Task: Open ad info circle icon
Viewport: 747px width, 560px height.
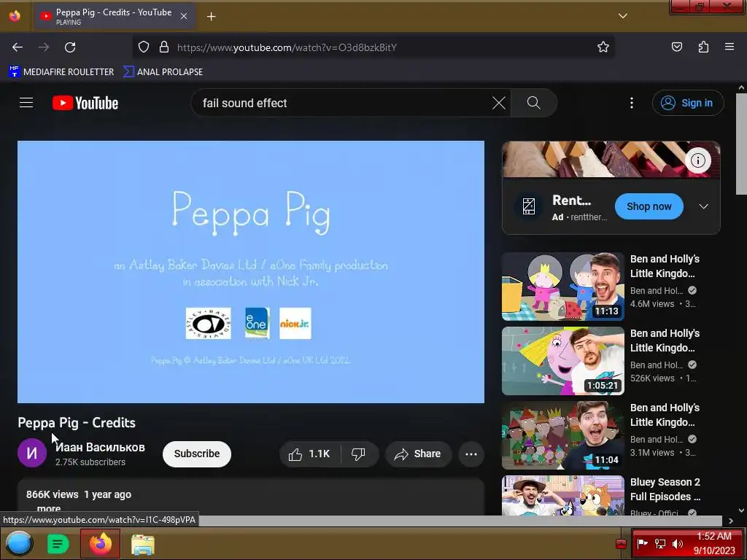Action: pos(698,160)
